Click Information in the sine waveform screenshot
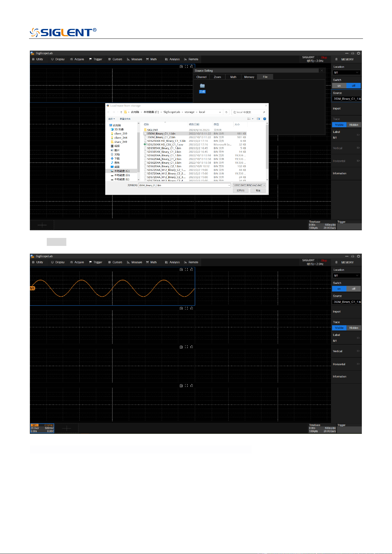 (x=340, y=376)
